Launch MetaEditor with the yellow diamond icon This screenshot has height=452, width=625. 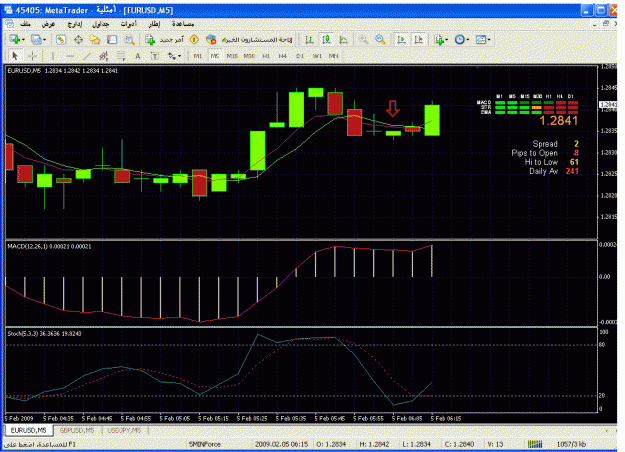pyautogui.click(x=194, y=39)
